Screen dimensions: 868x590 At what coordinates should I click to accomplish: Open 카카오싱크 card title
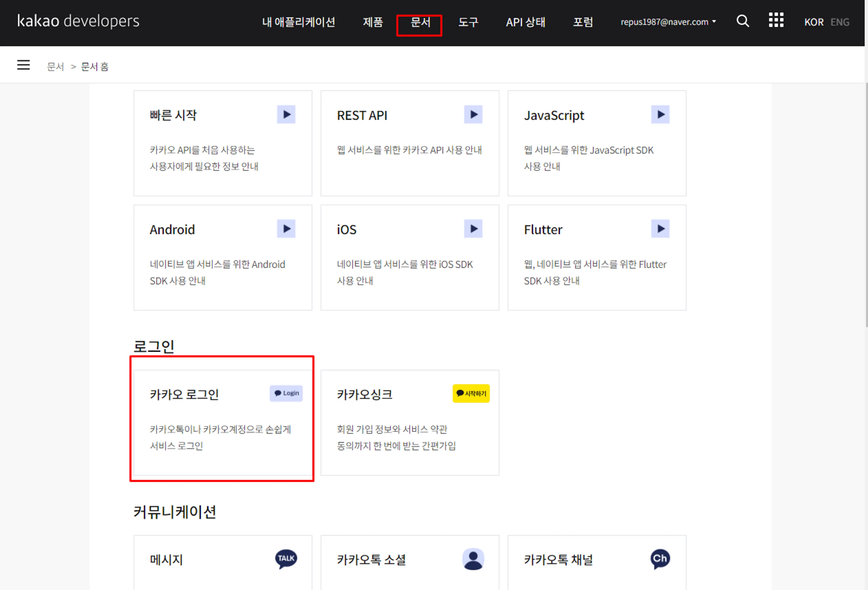tap(365, 395)
